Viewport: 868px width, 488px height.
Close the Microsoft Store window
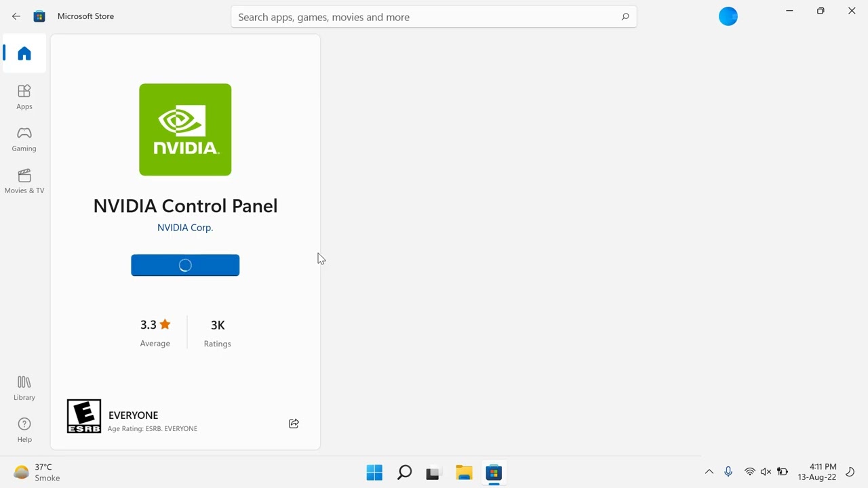pyautogui.click(x=852, y=11)
